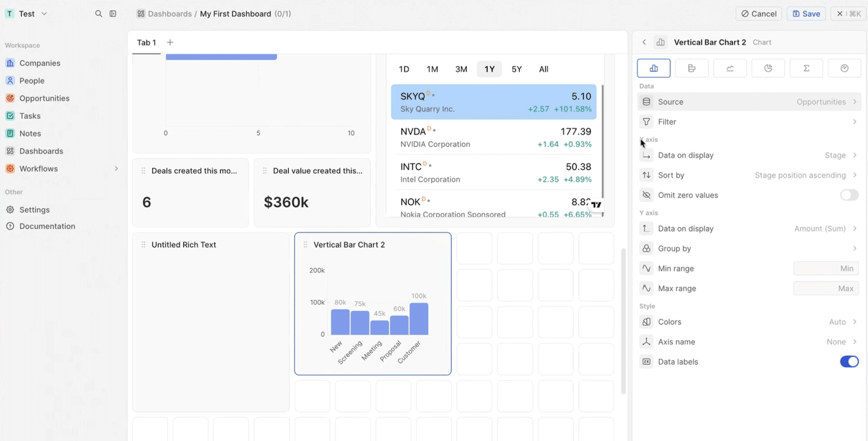Viewport: 868px width, 441px height.
Task: Click the Opportunities sidebar icon
Action: (10, 98)
